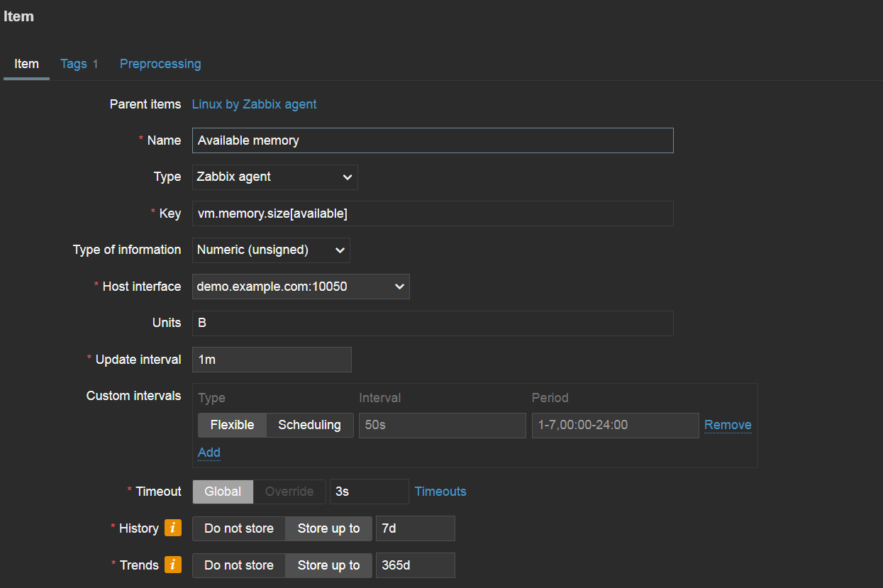Click the Update interval field showing 1m

[272, 360]
